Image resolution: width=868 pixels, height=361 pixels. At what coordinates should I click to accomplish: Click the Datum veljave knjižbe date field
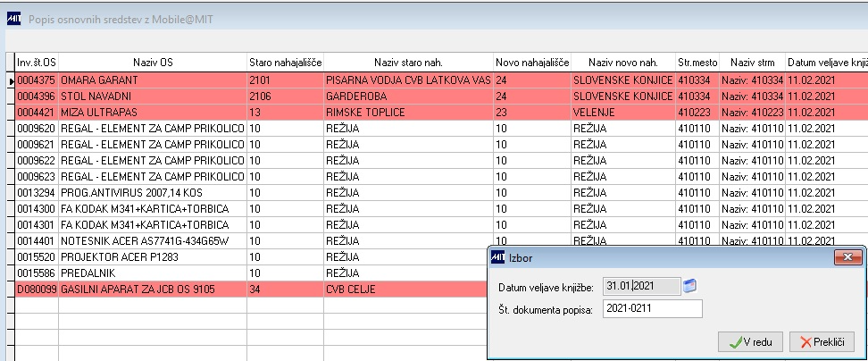click(x=641, y=286)
